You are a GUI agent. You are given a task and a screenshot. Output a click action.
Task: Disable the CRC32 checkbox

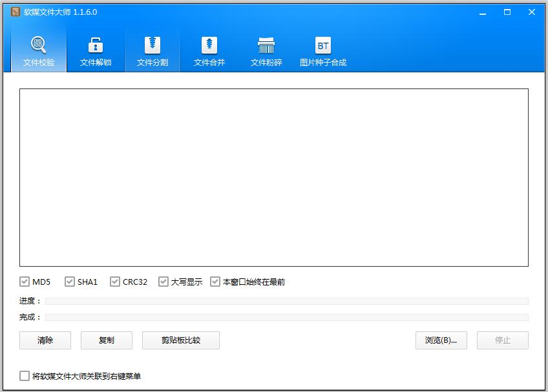click(x=115, y=282)
